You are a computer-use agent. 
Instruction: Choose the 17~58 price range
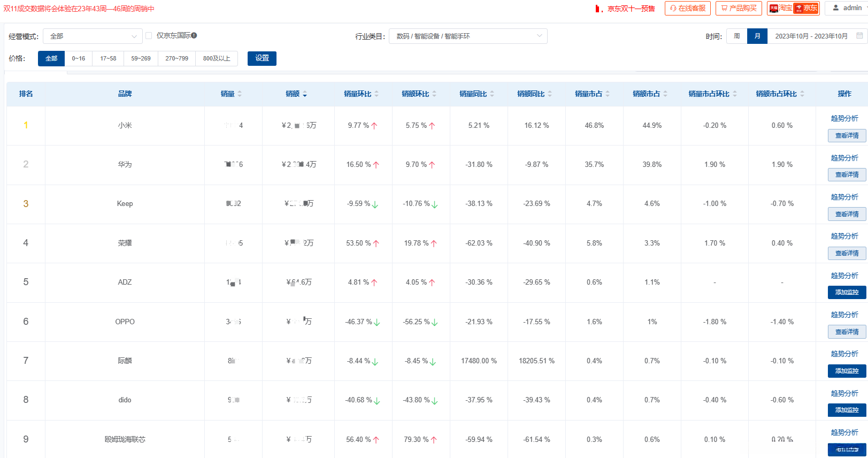108,58
